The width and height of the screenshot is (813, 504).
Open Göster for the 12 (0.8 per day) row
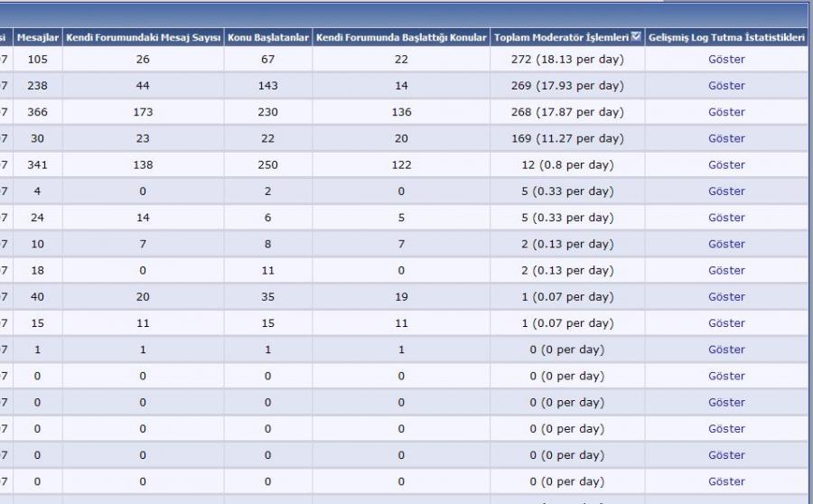click(x=726, y=164)
